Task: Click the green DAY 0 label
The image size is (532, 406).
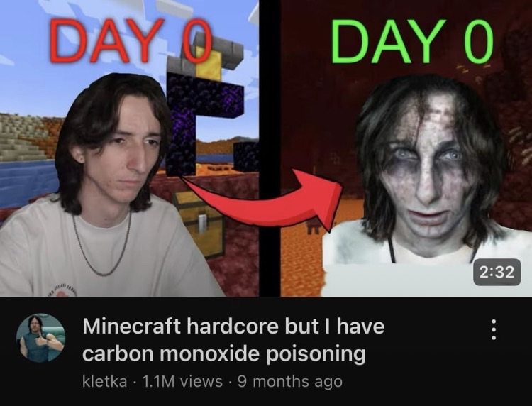Action: point(411,41)
